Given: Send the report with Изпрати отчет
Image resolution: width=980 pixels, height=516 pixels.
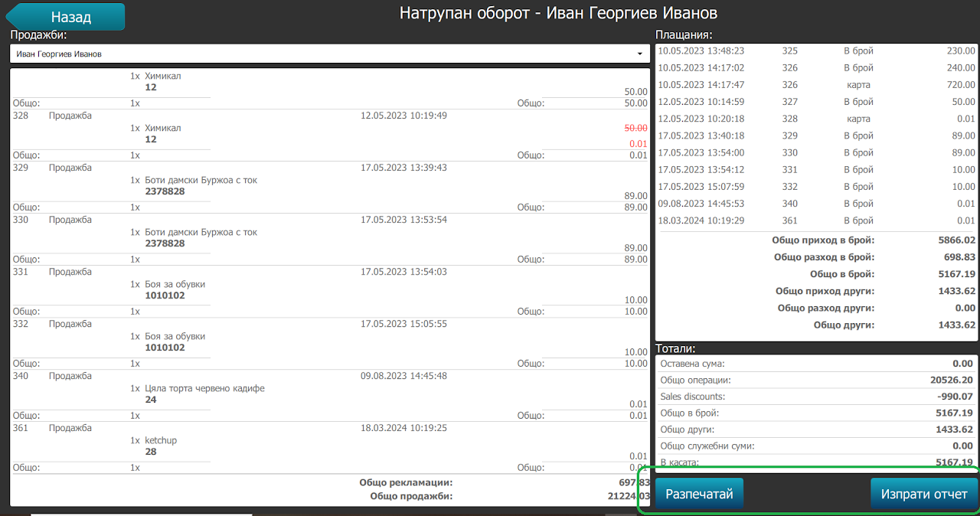Looking at the screenshot, I should pos(924,494).
